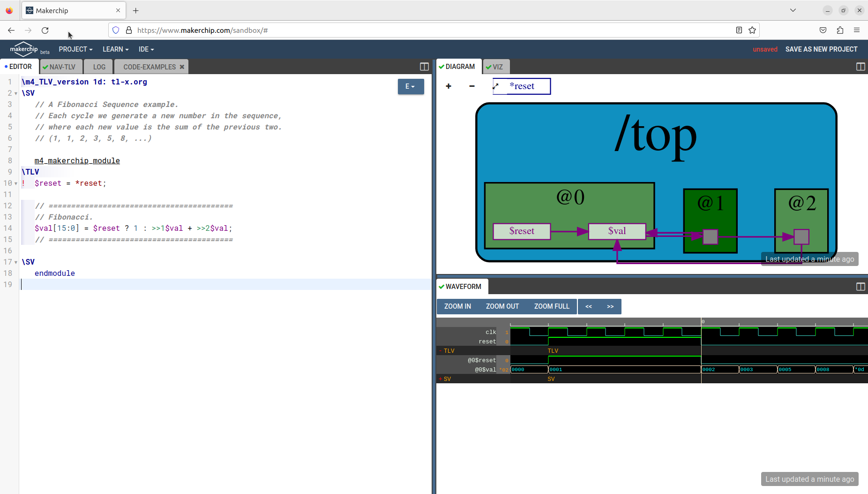Open the CODE-EXAMPLES tab
868x494 pixels.
tap(150, 67)
